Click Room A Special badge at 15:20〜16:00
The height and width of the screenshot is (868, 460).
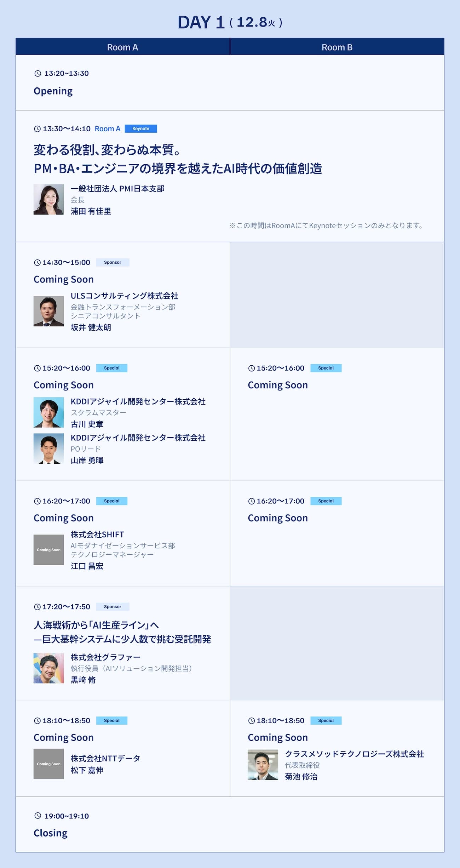click(112, 368)
